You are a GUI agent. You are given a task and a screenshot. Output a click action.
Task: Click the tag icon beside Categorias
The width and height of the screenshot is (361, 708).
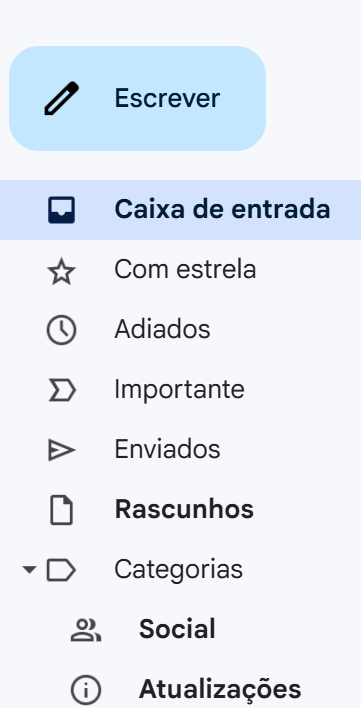61,570
